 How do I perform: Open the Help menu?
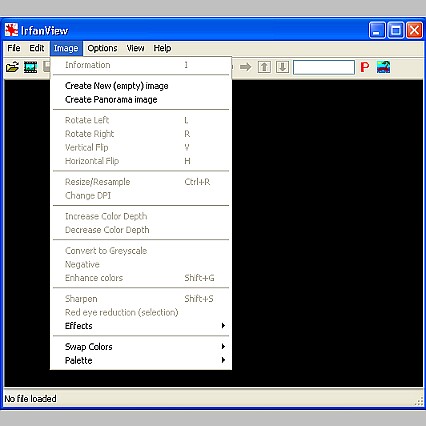pyautogui.click(x=162, y=48)
